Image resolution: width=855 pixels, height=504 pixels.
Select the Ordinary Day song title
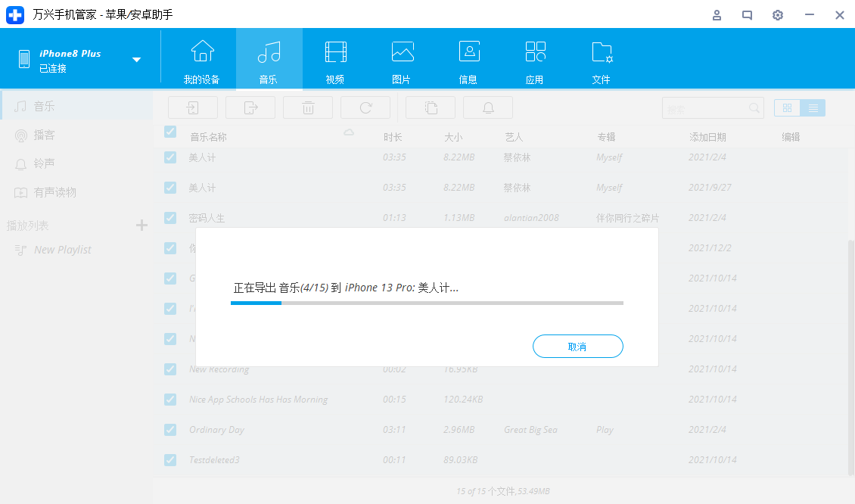[216, 430]
